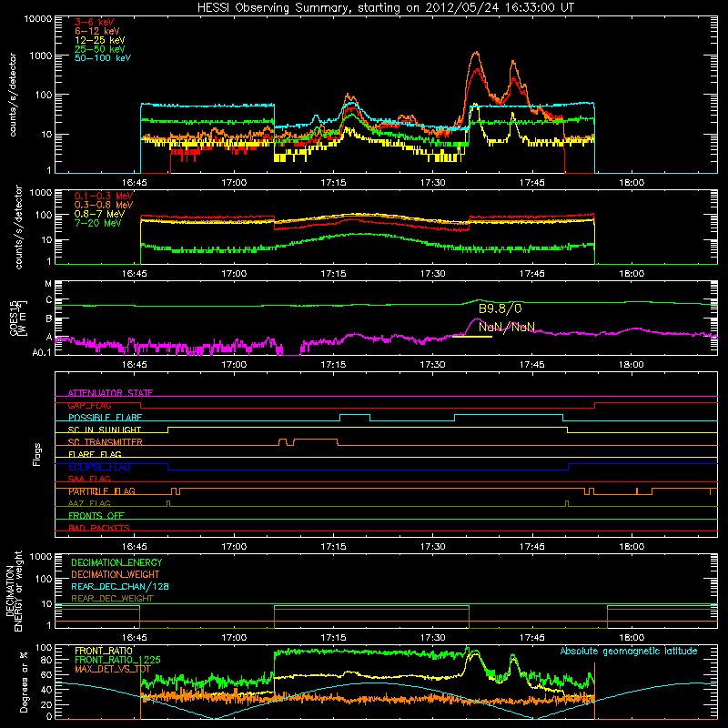This screenshot has height=728, width=728.
Task: Select the BAD_PACKETS flag label
Action: coord(99,528)
